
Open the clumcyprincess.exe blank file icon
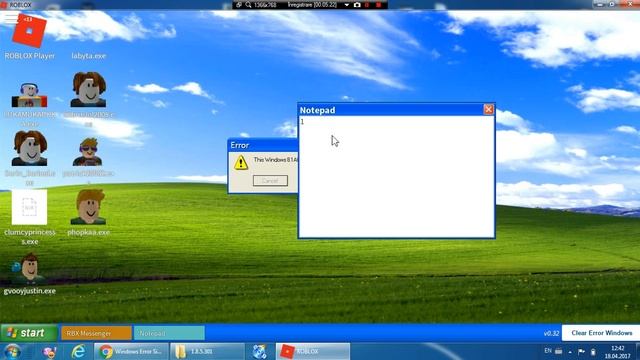tap(29, 207)
